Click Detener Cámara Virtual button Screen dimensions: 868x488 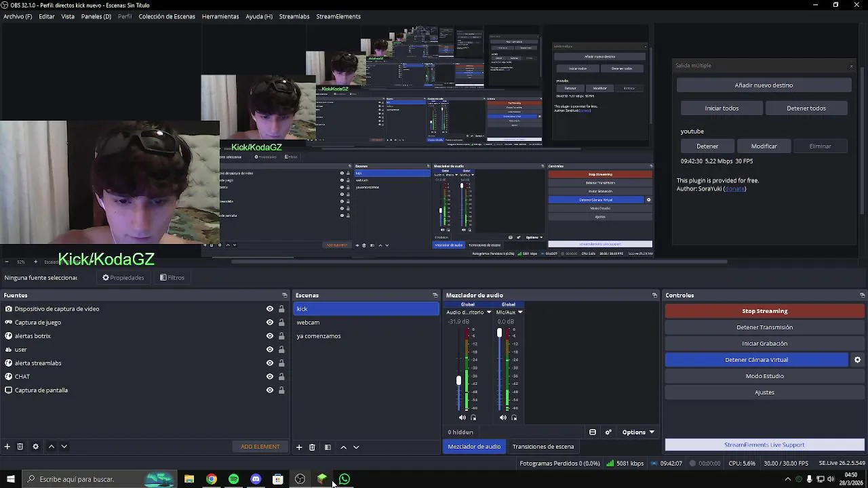[x=756, y=360]
